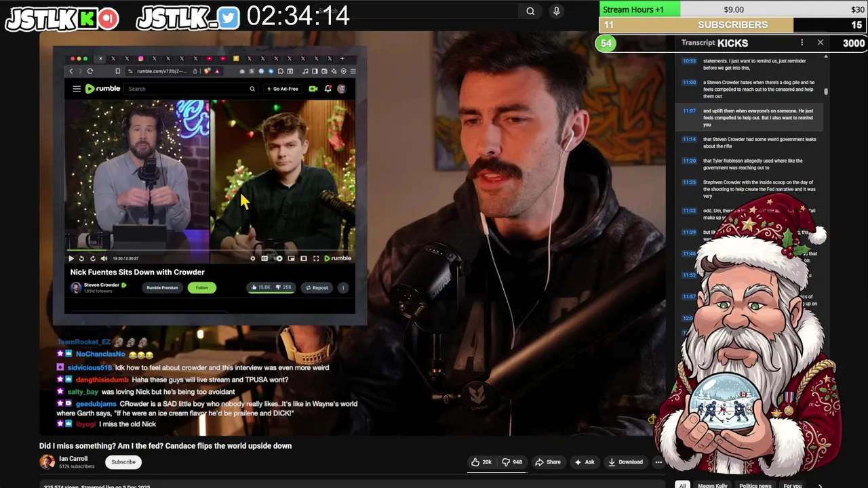Open Ian Carroll channel avatar
The image size is (868, 488).
pos(47,462)
